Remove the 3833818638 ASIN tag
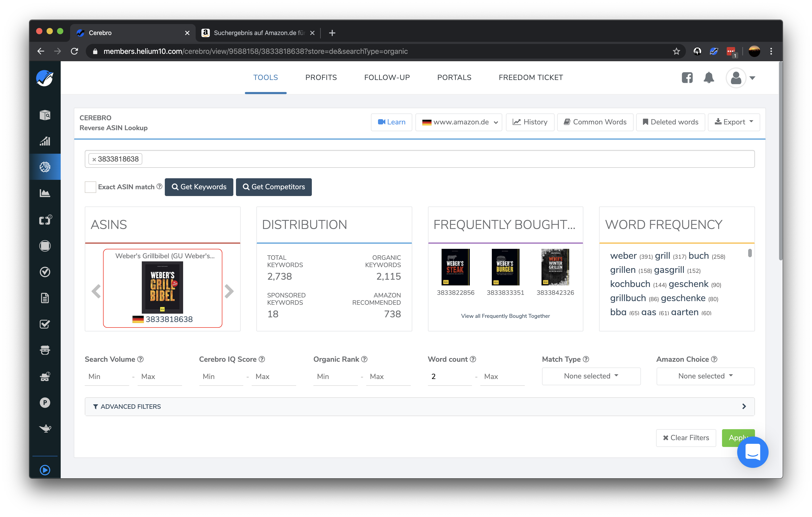Viewport: 812px width, 517px height. pos(94,159)
